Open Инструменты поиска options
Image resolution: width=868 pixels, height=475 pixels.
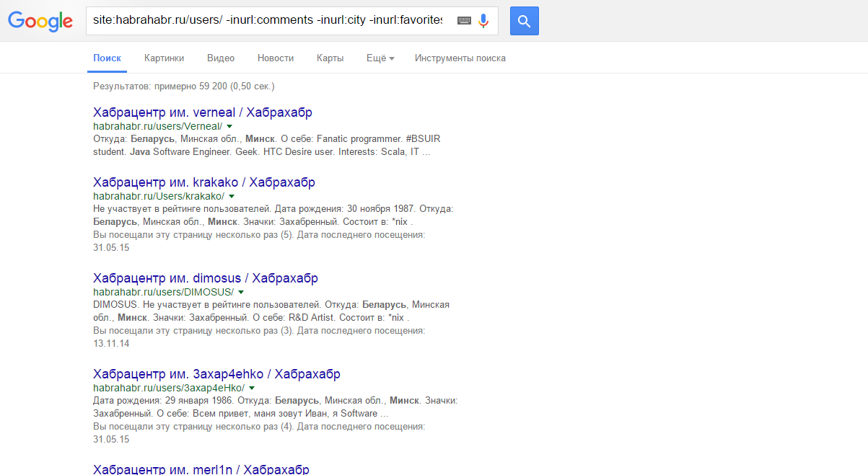(x=460, y=58)
